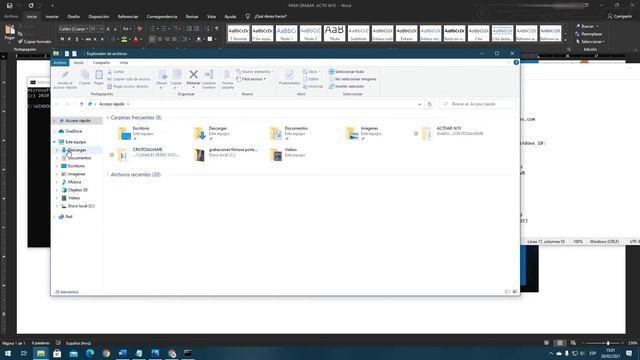Image resolution: width=640 pixels, height=360 pixels.
Task: Click Buscar en Acceso rápido search field
Action: point(478,104)
